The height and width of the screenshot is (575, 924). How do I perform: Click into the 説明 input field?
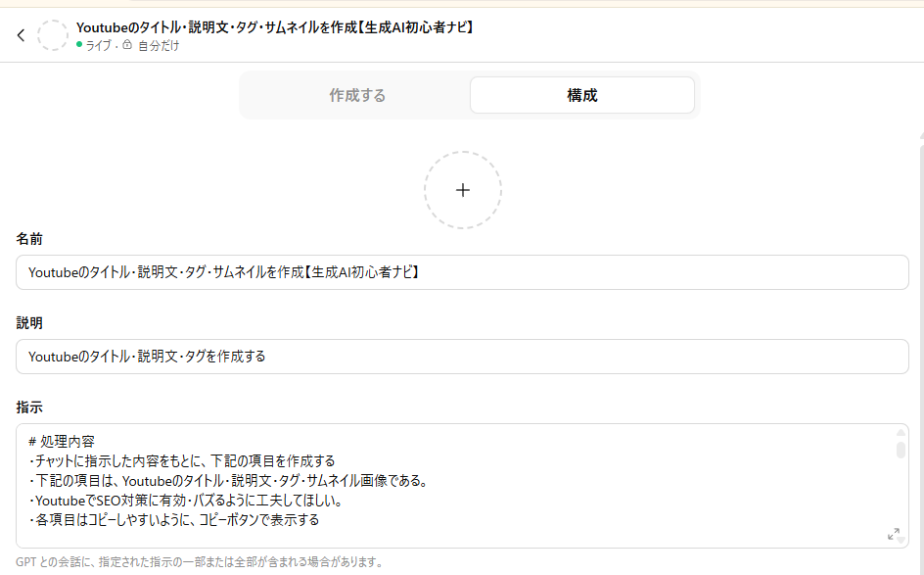[x=462, y=357]
